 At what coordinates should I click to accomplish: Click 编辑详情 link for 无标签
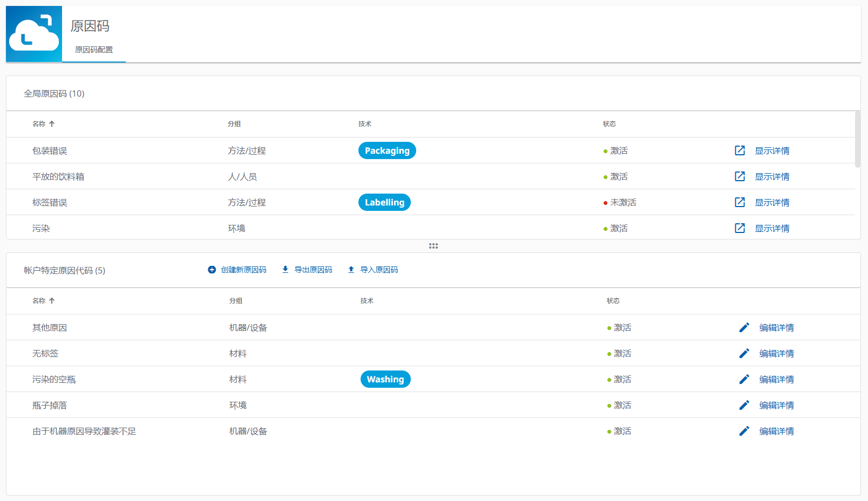click(x=776, y=353)
